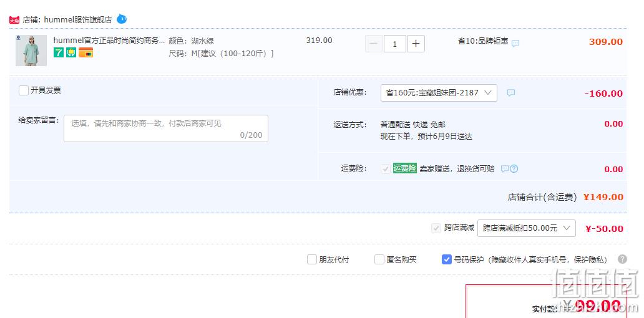Viewport: 644px width, 318px height.
Task: Increase quantity with the plus button
Action: click(x=416, y=44)
